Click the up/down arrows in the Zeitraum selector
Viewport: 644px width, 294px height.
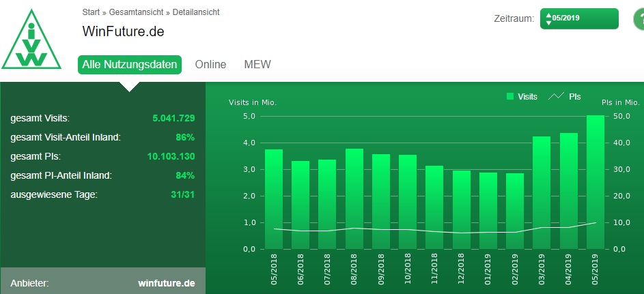point(548,18)
